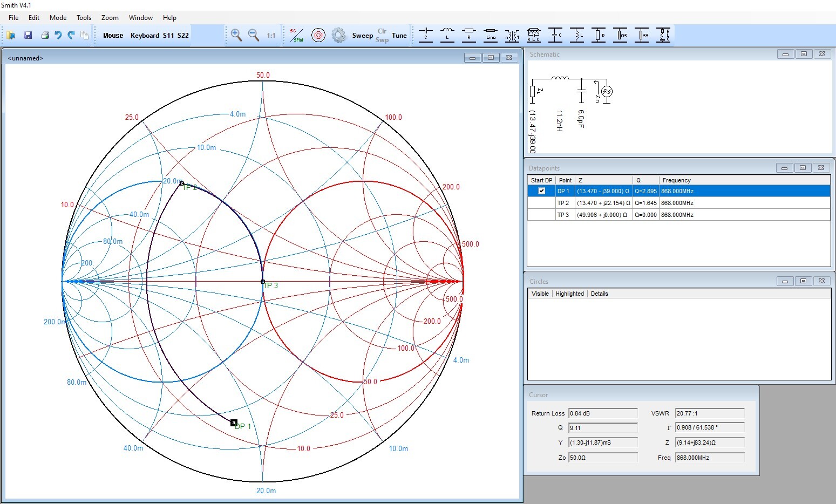
Task: Insert an open stub (OS)
Action: pyautogui.click(x=620, y=35)
